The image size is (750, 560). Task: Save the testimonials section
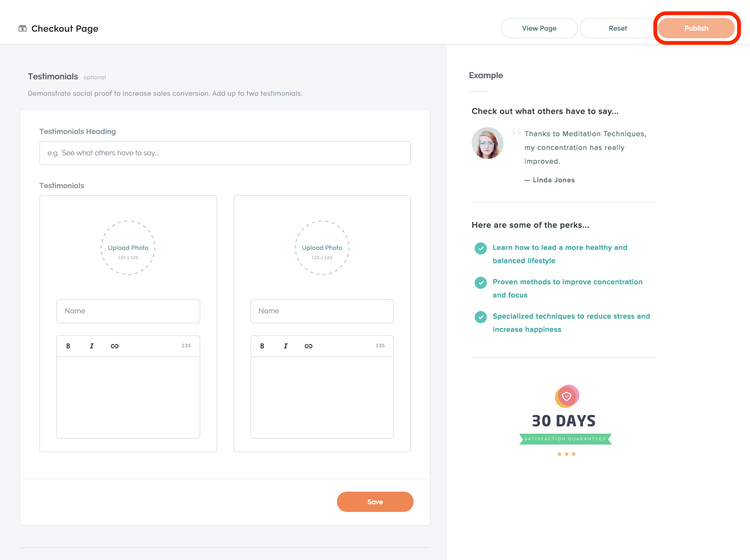pyautogui.click(x=375, y=502)
